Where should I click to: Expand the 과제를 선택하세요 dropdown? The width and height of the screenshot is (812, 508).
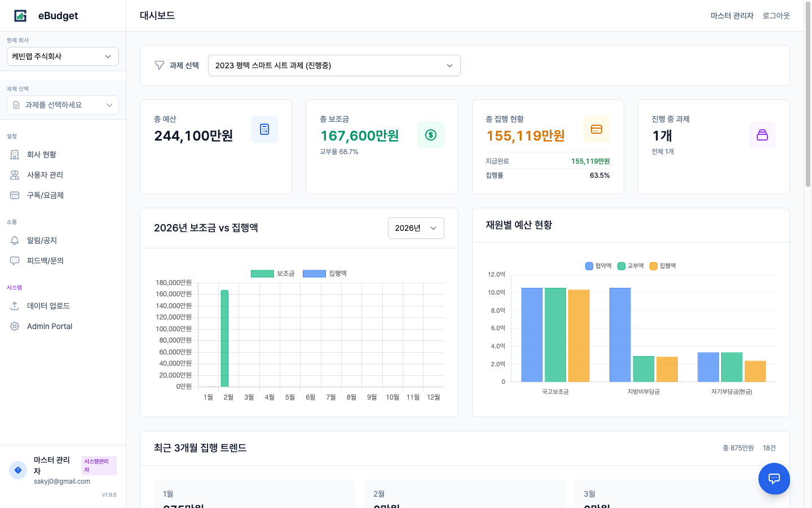tap(63, 105)
